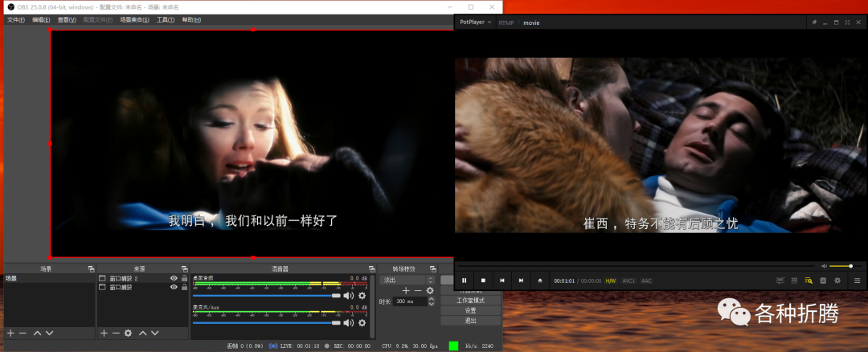Add a new scene with plus icon

[x=10, y=334]
